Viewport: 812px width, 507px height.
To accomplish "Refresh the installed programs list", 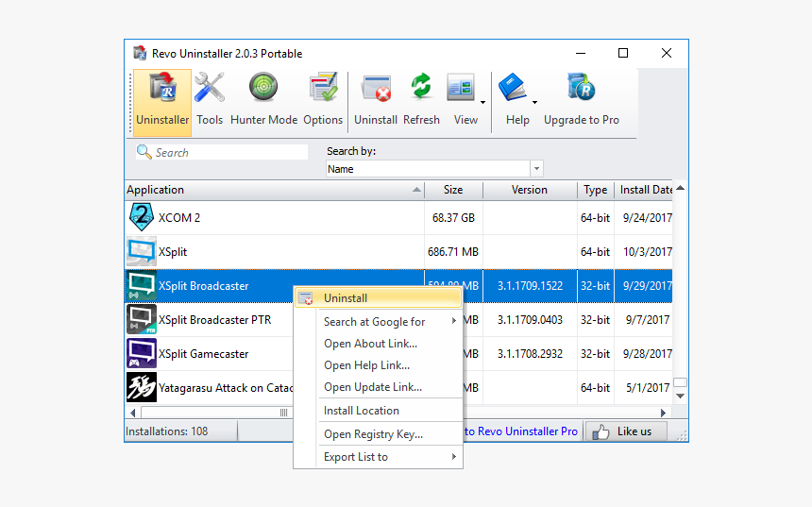I will (x=421, y=90).
